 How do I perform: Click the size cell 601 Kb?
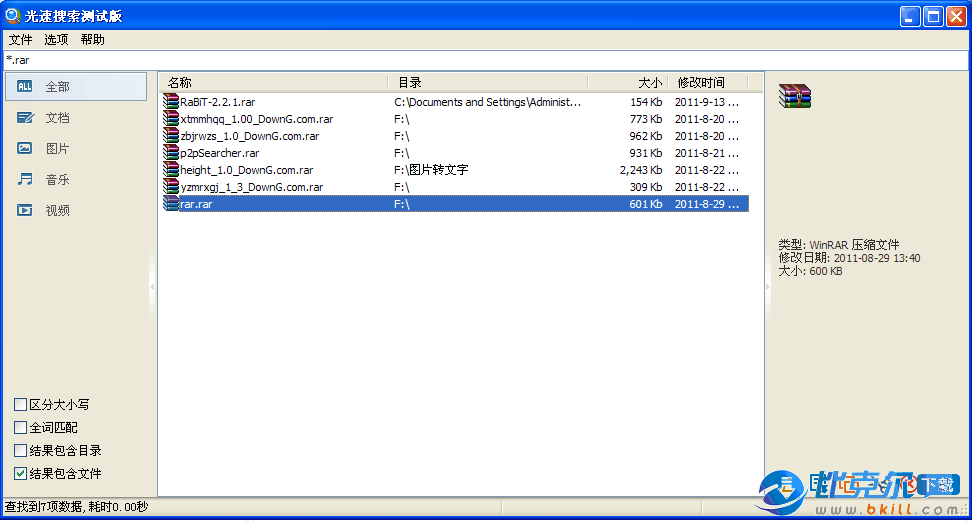(646, 204)
